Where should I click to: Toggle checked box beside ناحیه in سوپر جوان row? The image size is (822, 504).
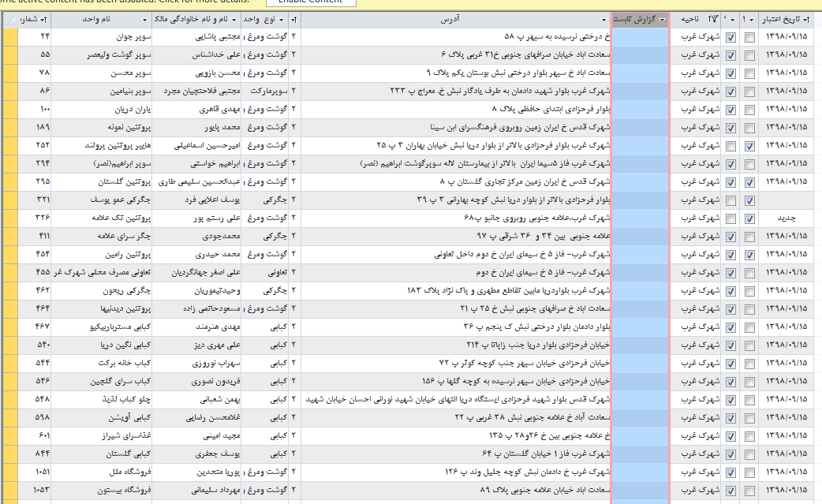tap(730, 37)
